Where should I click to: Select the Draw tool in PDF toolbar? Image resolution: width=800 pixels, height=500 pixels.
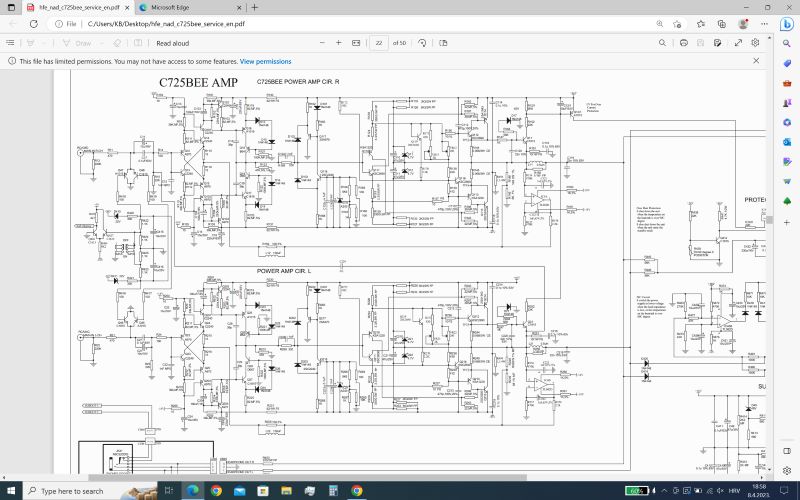pyautogui.click(x=77, y=43)
